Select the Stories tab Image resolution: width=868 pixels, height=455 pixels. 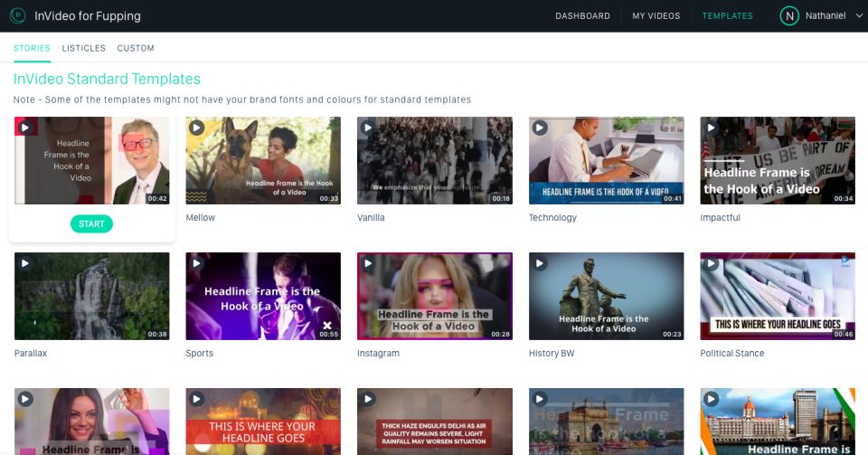click(x=32, y=48)
